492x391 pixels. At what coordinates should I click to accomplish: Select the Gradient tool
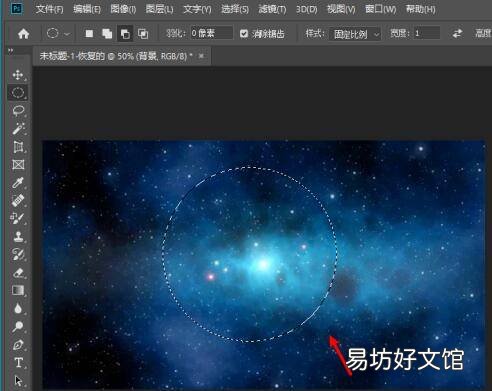pos(18,290)
